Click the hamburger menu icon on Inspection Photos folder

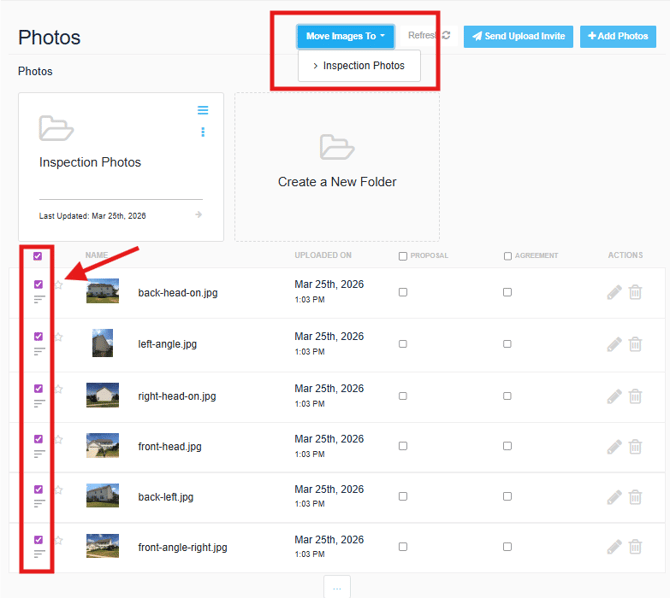click(x=203, y=110)
